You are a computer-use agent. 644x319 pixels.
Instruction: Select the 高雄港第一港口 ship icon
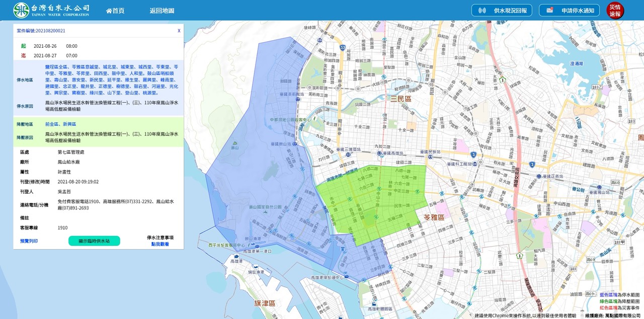click(x=236, y=257)
